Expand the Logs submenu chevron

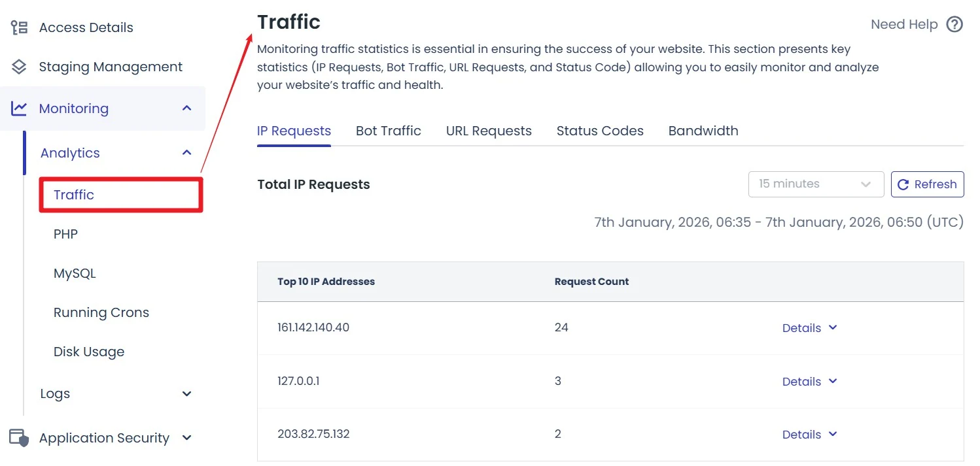[x=187, y=394]
